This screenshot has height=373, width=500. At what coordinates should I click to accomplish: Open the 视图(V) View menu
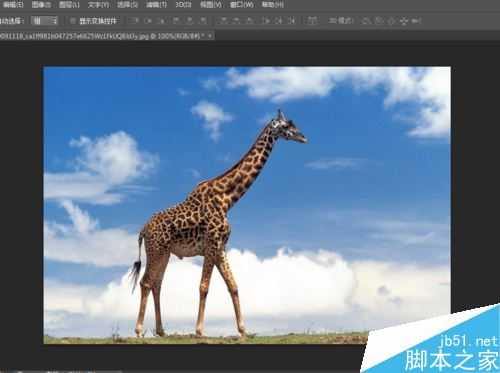point(211,5)
